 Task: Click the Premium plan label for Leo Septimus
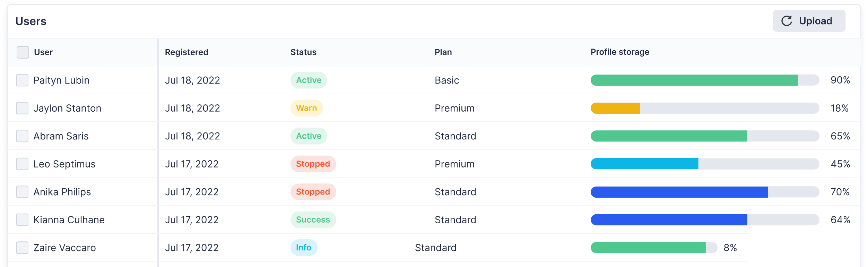454,164
